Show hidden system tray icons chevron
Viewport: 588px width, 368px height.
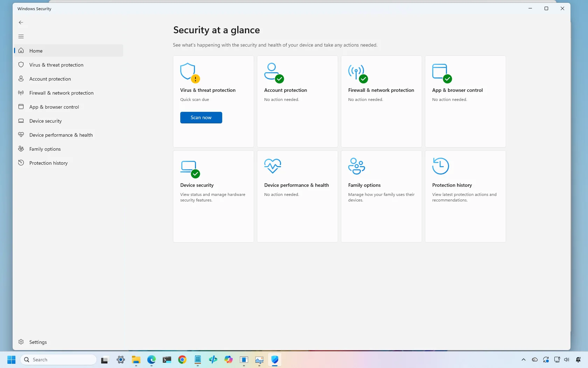(x=524, y=360)
